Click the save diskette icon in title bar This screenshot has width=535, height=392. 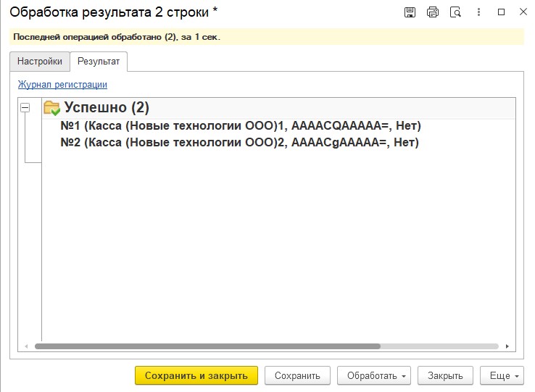(x=410, y=12)
